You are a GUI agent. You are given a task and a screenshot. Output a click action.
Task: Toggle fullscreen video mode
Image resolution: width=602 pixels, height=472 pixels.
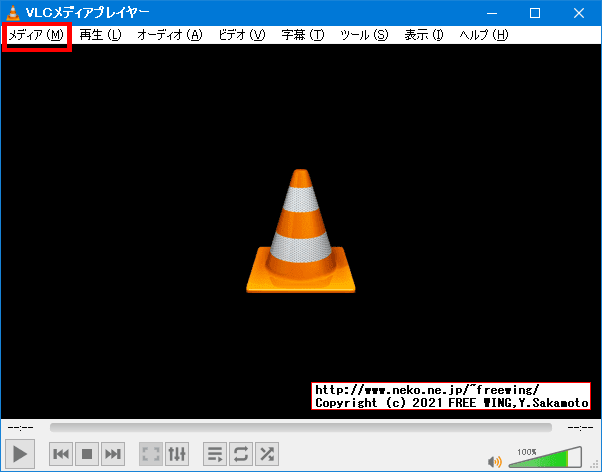151,454
